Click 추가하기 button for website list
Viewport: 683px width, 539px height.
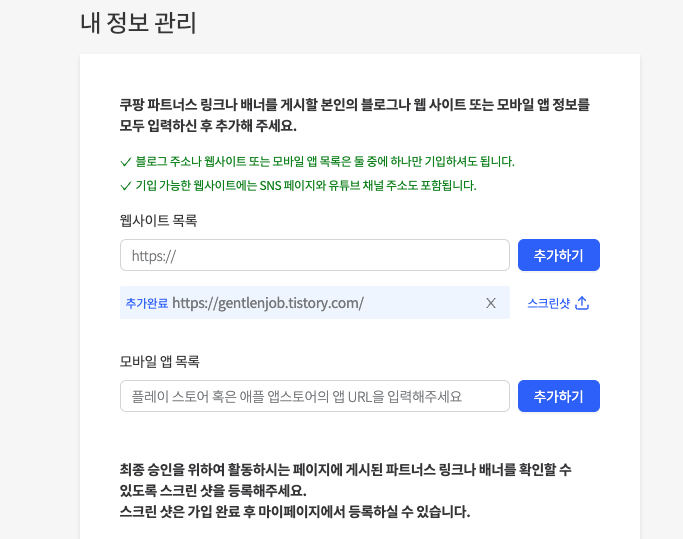point(558,255)
